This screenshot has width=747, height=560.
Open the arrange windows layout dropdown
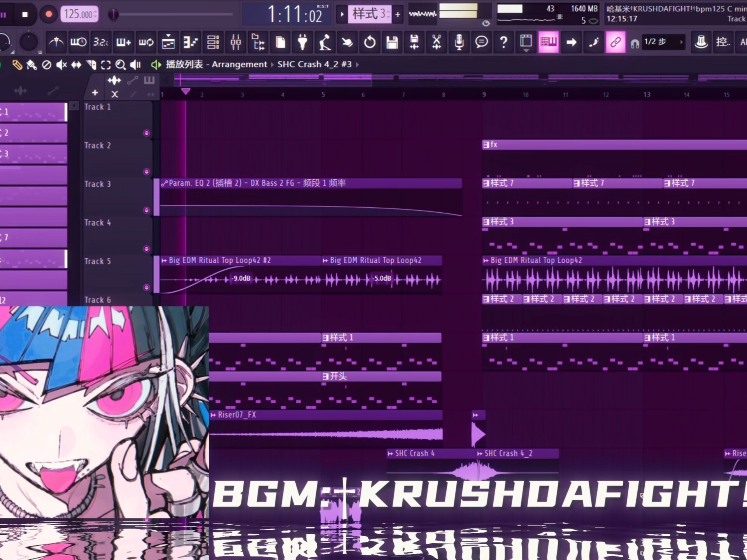click(526, 42)
